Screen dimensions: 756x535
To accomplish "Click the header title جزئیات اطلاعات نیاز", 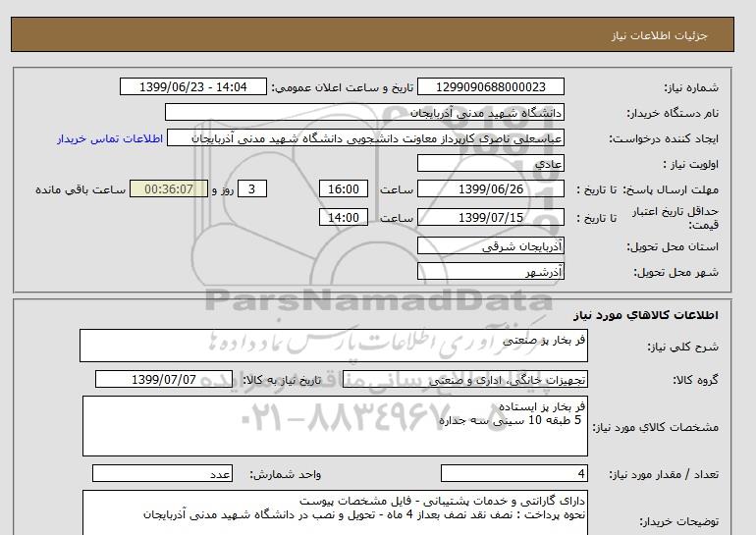I will pos(659,35).
